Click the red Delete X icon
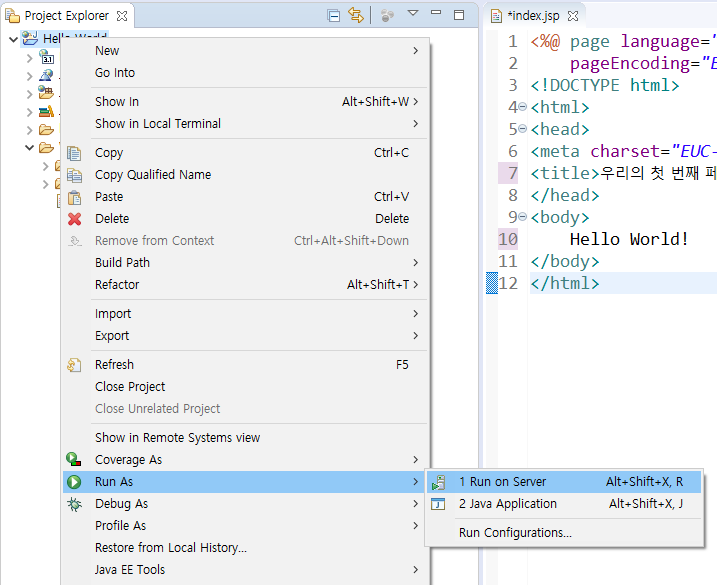The height and width of the screenshot is (585, 717). [75, 219]
